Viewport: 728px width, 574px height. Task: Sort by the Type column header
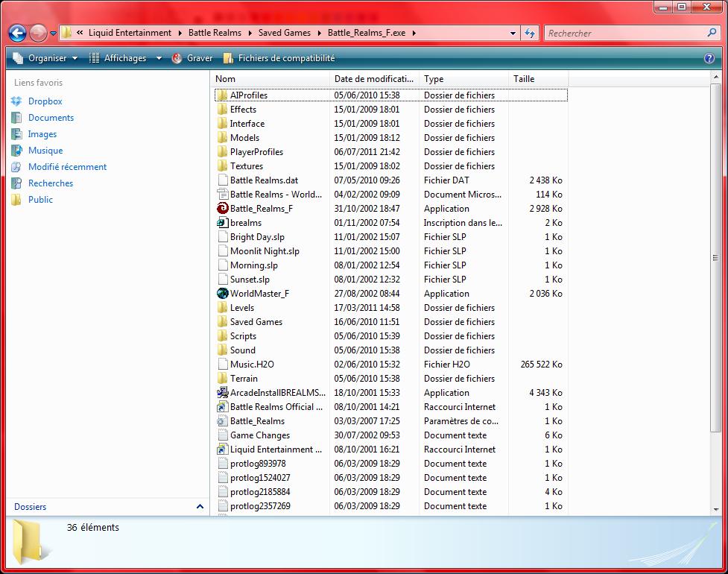(463, 79)
